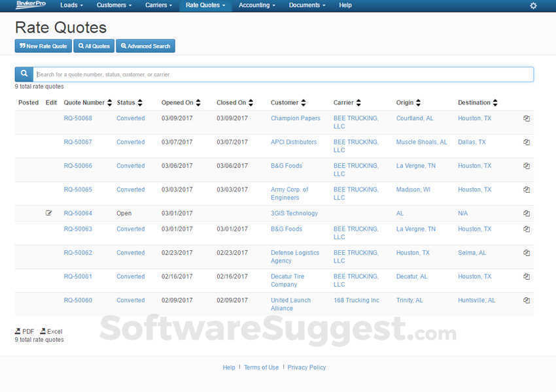Click the Posted column header
The image size is (556, 392).
(x=28, y=103)
